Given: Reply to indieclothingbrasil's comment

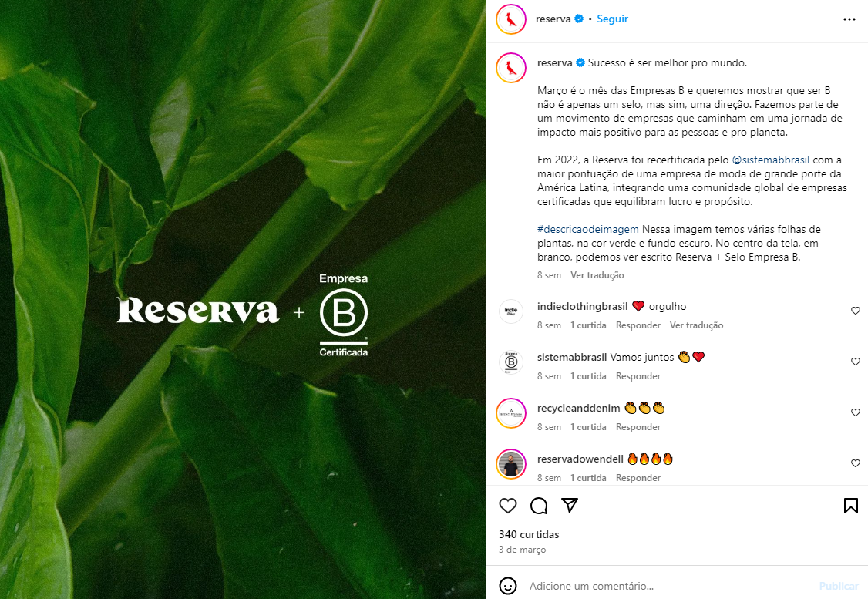Looking at the screenshot, I should coord(638,325).
